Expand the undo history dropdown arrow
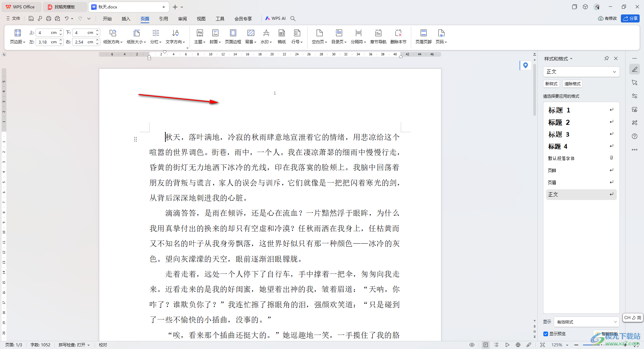This screenshot has height=349, width=644. tap(72, 18)
